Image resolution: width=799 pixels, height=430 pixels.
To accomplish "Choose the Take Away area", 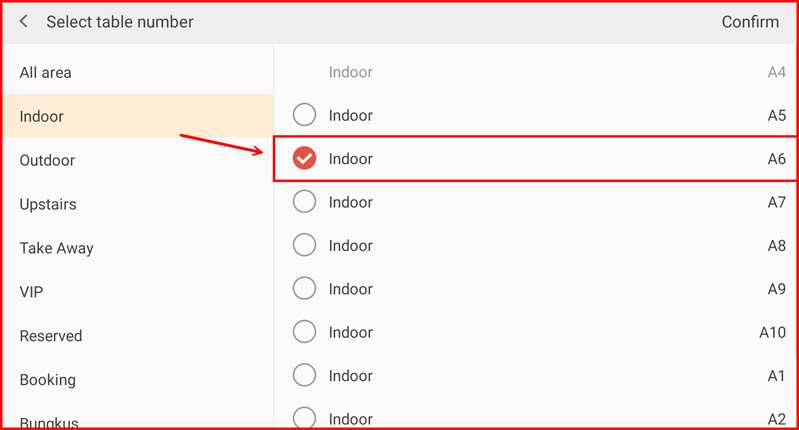I will (57, 249).
